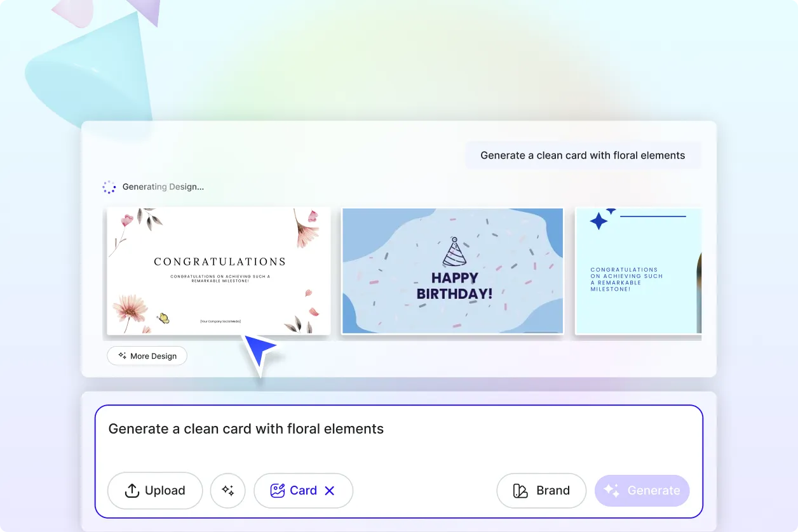Click the sparkle icon beside More Design

coord(122,356)
